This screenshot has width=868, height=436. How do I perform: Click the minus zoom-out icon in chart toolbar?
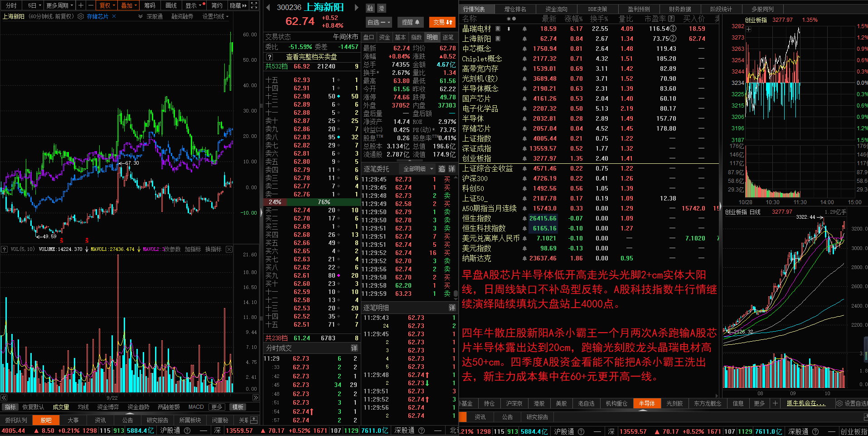91,5
